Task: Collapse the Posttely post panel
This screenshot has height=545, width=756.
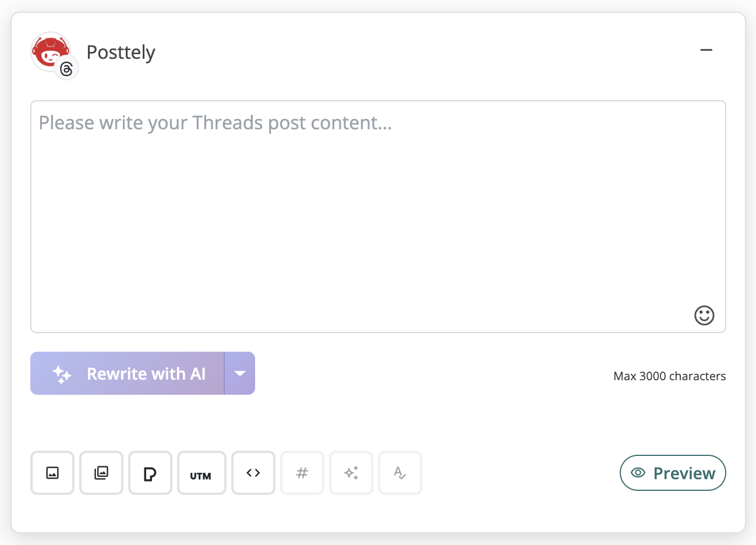Action: pos(706,50)
